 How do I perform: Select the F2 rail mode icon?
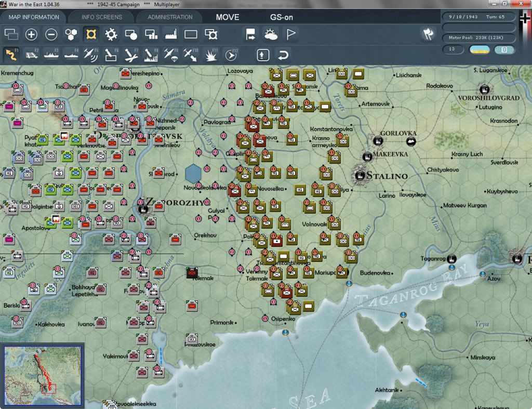tap(32, 55)
